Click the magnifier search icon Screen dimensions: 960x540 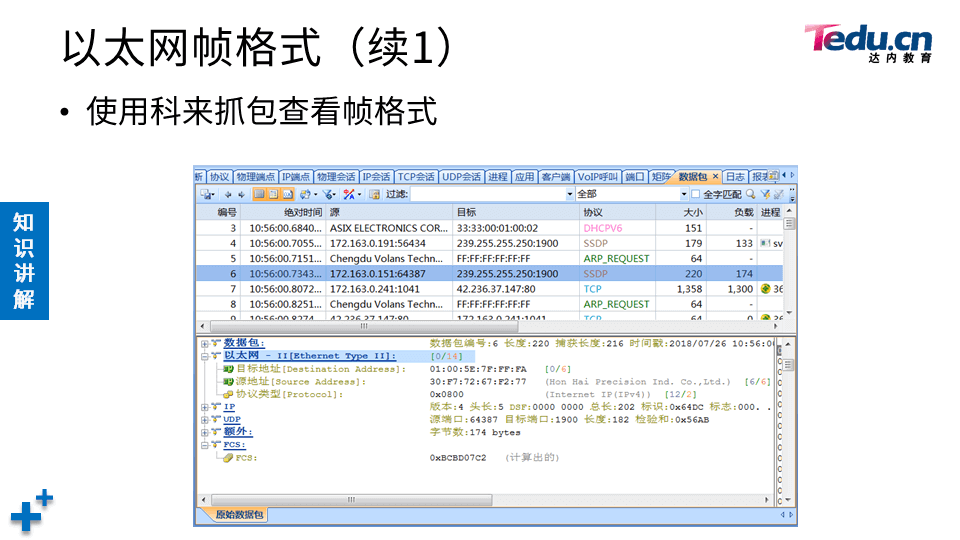(750, 194)
